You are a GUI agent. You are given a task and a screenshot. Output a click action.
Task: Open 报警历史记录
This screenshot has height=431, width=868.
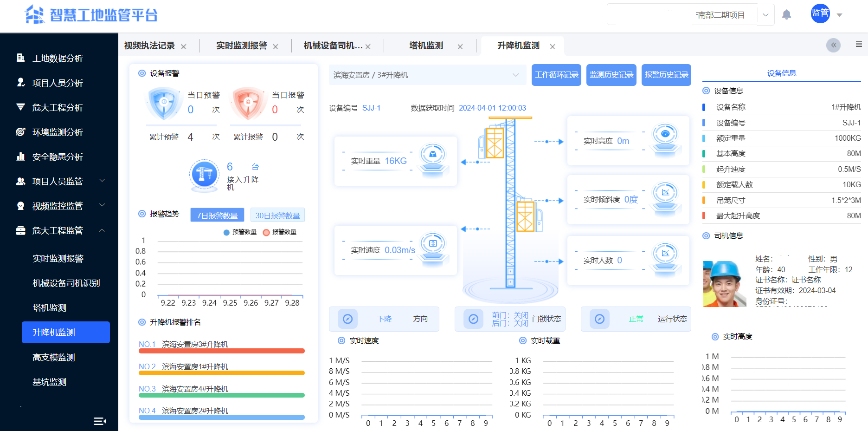pyautogui.click(x=666, y=75)
